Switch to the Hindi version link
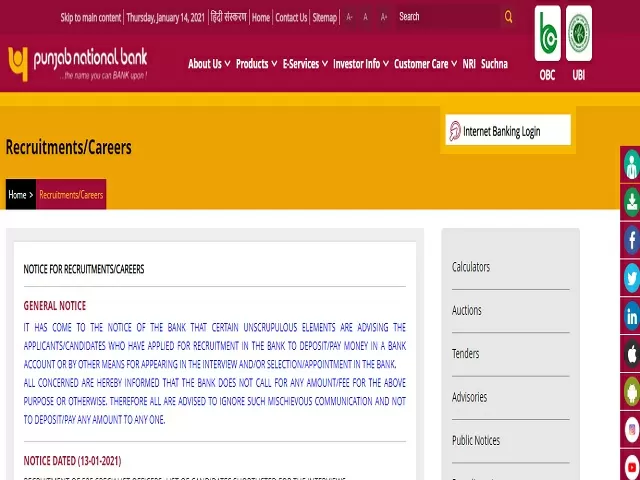Image resolution: width=640 pixels, height=480 pixels. click(x=229, y=17)
